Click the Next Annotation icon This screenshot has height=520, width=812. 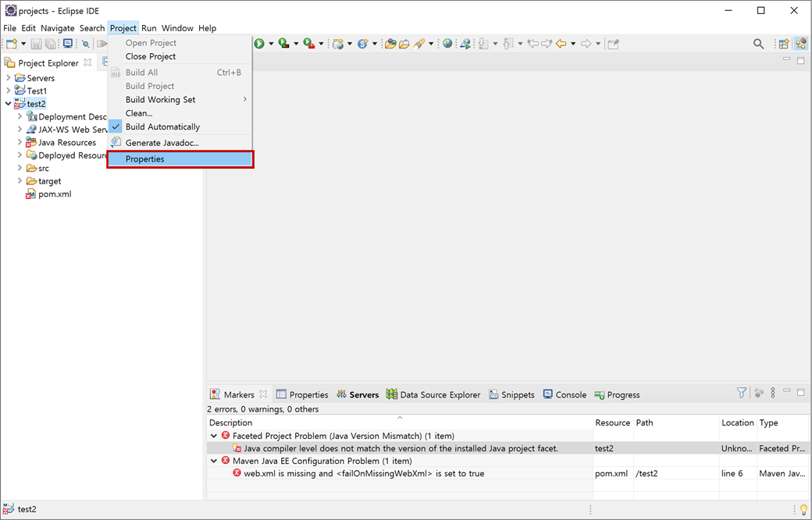pyautogui.click(x=483, y=44)
